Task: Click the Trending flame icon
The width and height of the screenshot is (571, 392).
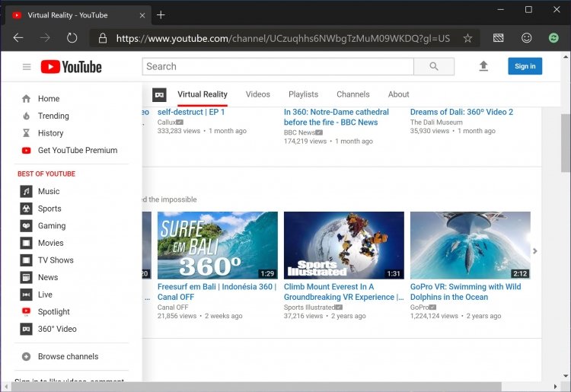Action: tap(26, 116)
